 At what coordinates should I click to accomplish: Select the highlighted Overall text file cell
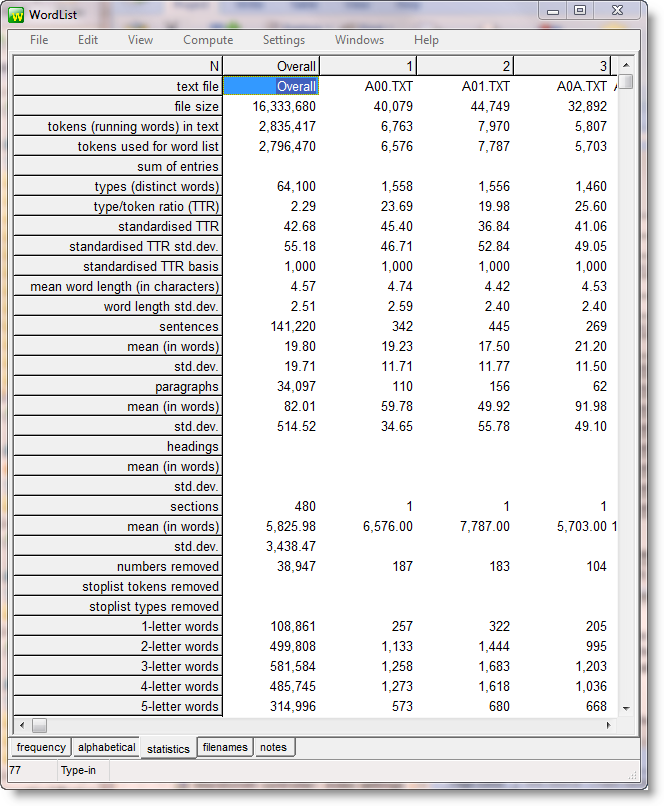click(271, 86)
